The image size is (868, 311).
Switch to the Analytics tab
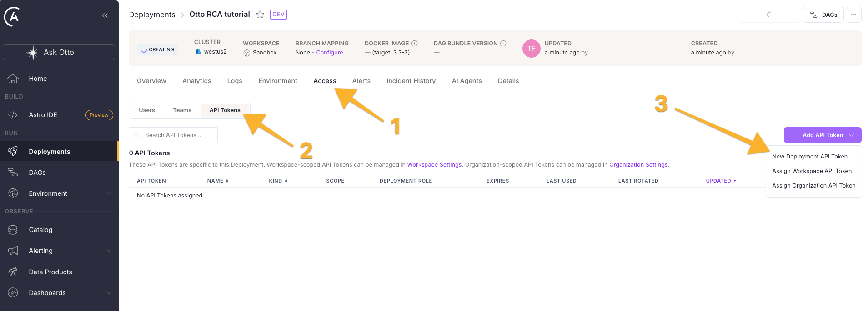[196, 81]
